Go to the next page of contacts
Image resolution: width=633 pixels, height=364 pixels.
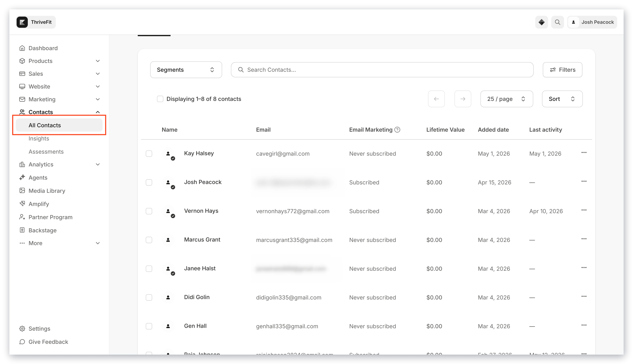click(x=462, y=99)
